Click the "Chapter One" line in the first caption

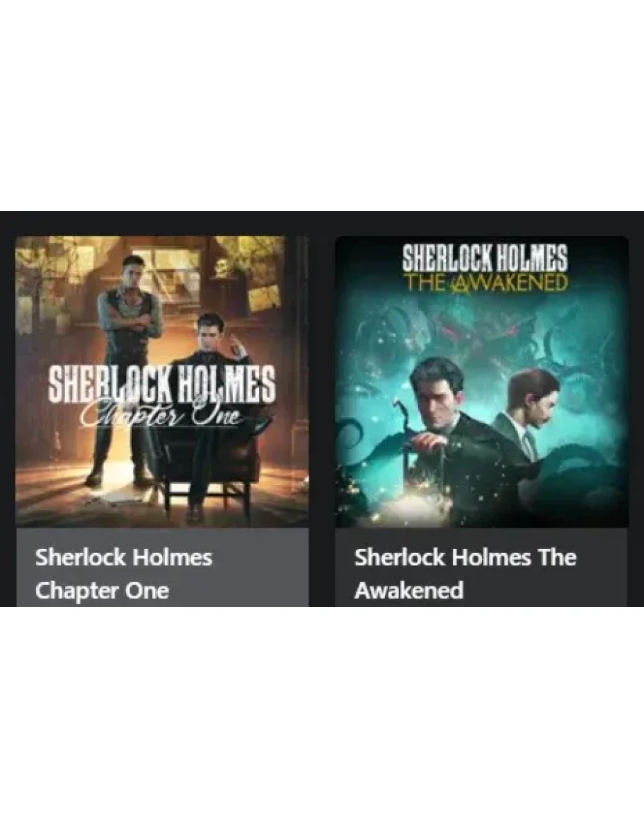pos(102,591)
